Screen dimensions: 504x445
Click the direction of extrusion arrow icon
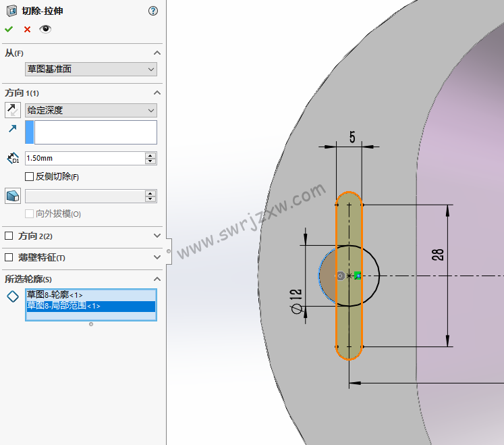coord(13,129)
